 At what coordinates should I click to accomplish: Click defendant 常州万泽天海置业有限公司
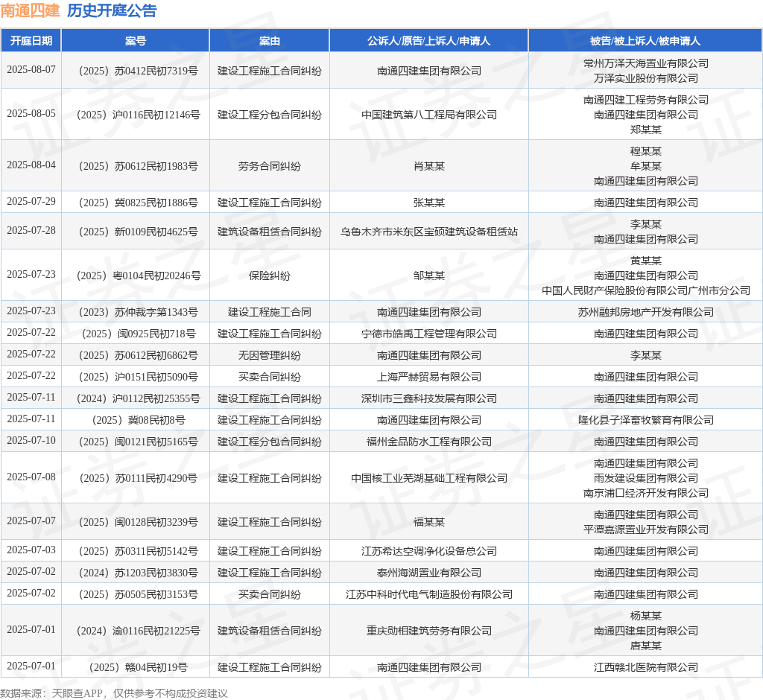coord(646,63)
